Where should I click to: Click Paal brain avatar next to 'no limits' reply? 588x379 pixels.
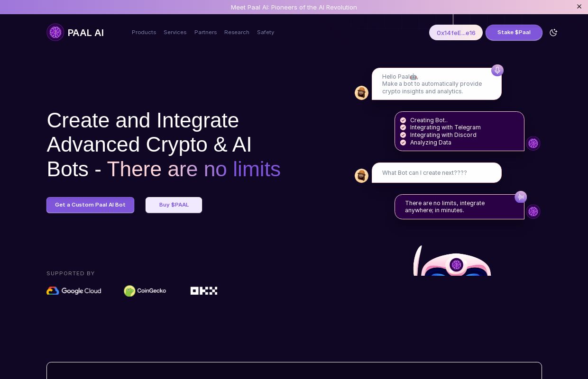(533, 211)
